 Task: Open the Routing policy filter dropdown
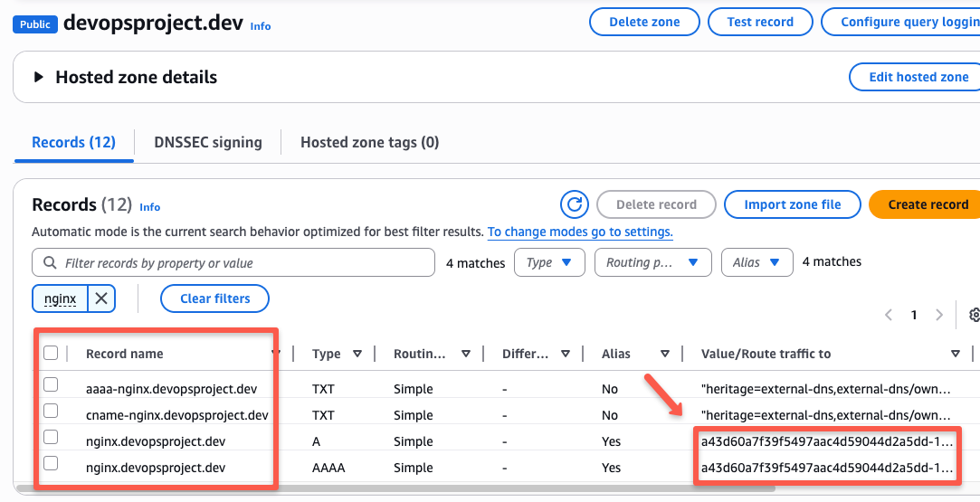point(653,262)
